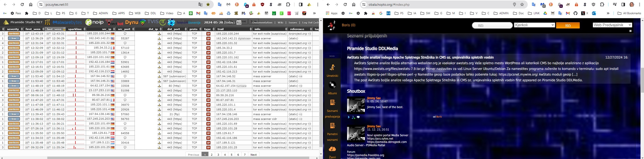This screenshot has width=644, height=159.
Task: Click Previous pagination button
Action: [193, 154]
